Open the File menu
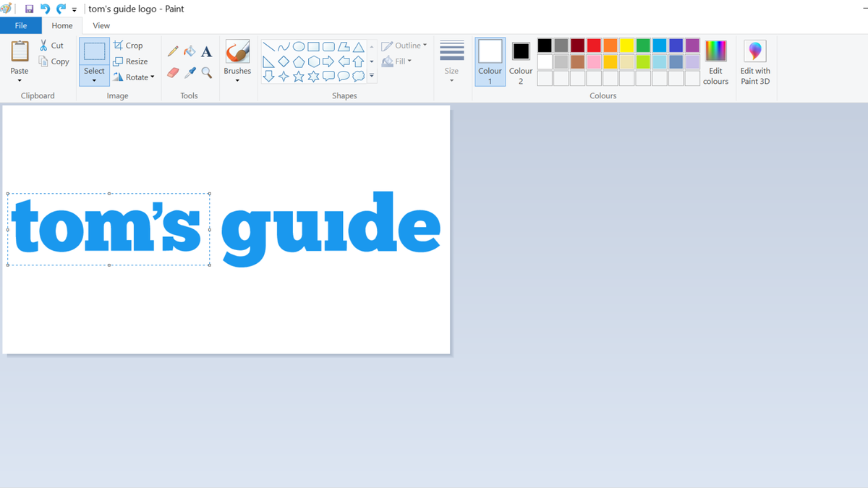 point(21,25)
